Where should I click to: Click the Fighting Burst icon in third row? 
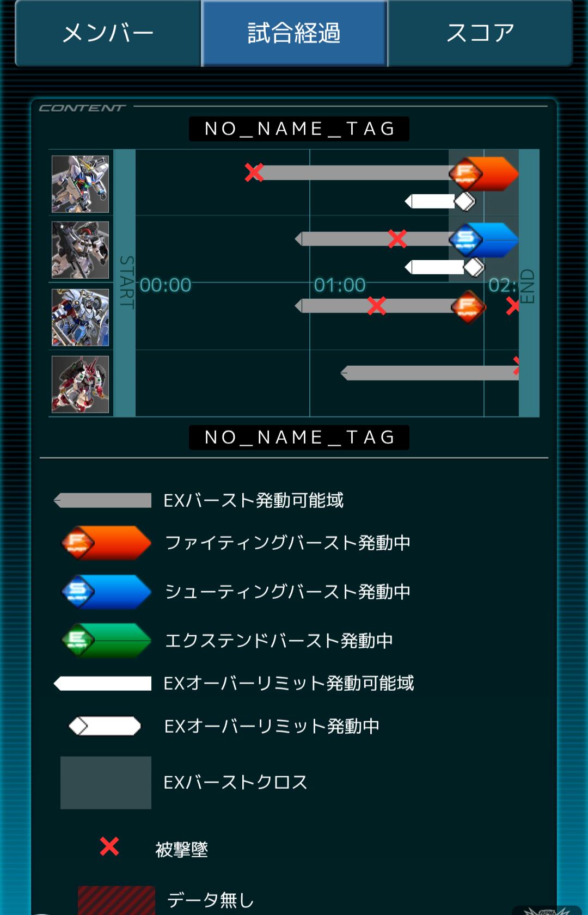pos(468,306)
